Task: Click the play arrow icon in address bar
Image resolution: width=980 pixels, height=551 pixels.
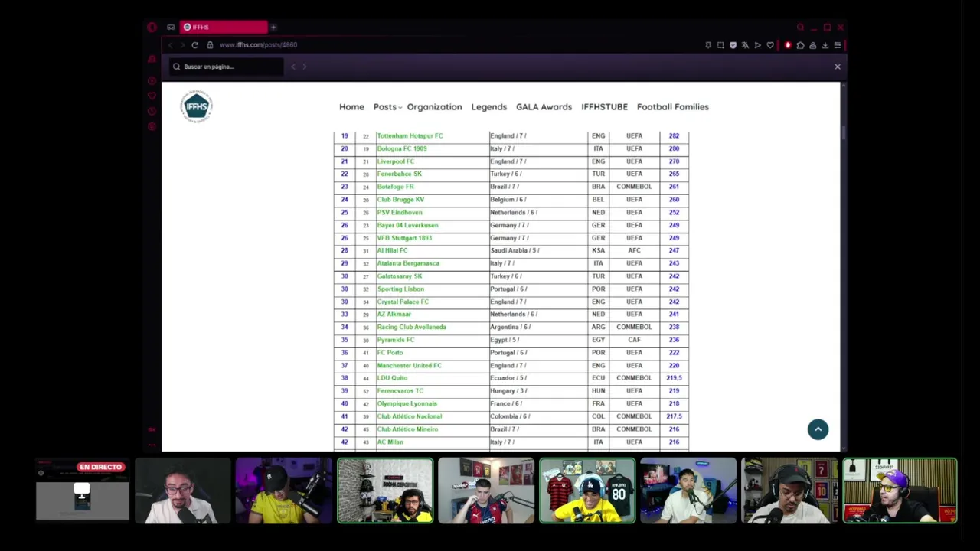Action: [x=757, y=45]
